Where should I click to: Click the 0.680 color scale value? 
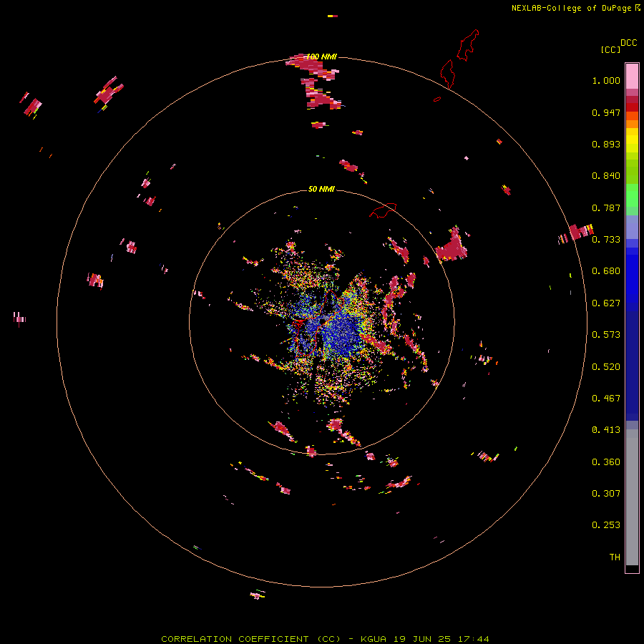[606, 271]
